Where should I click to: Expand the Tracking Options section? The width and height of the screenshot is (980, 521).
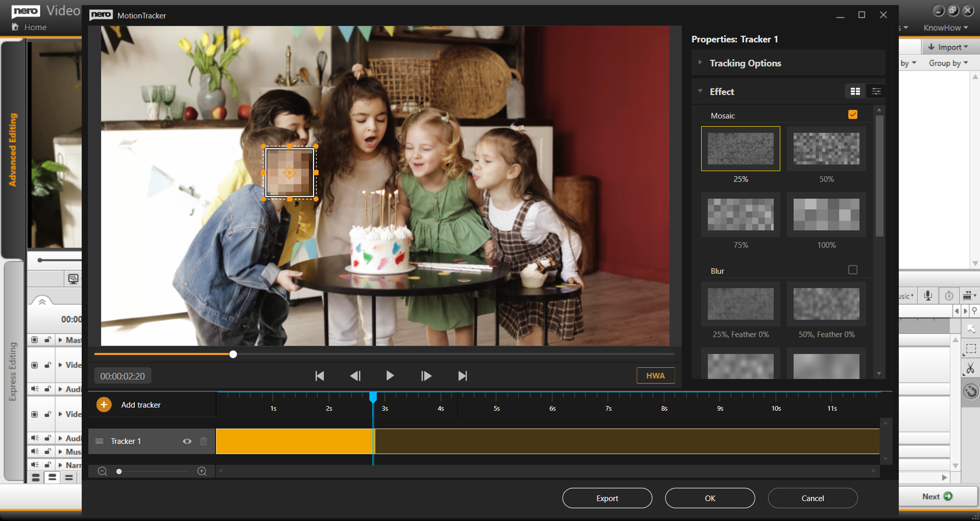[x=745, y=63]
